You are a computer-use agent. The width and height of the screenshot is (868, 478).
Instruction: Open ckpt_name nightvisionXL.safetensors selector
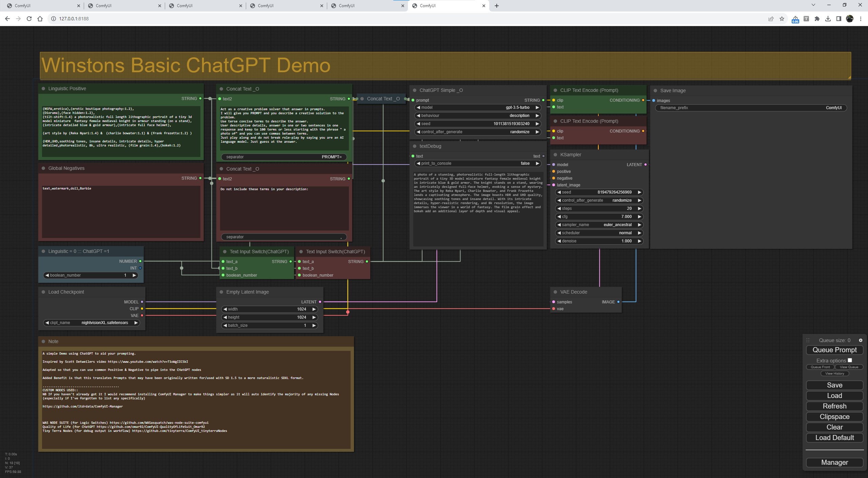coord(92,323)
